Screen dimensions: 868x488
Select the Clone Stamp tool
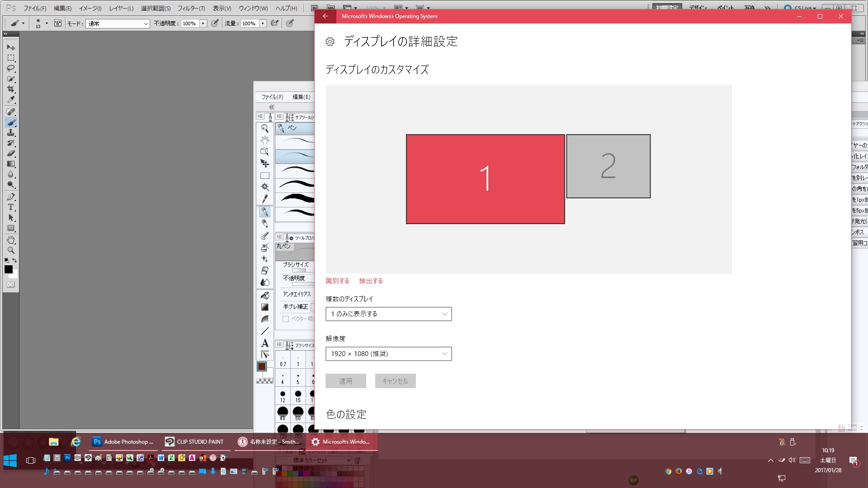click(x=11, y=132)
